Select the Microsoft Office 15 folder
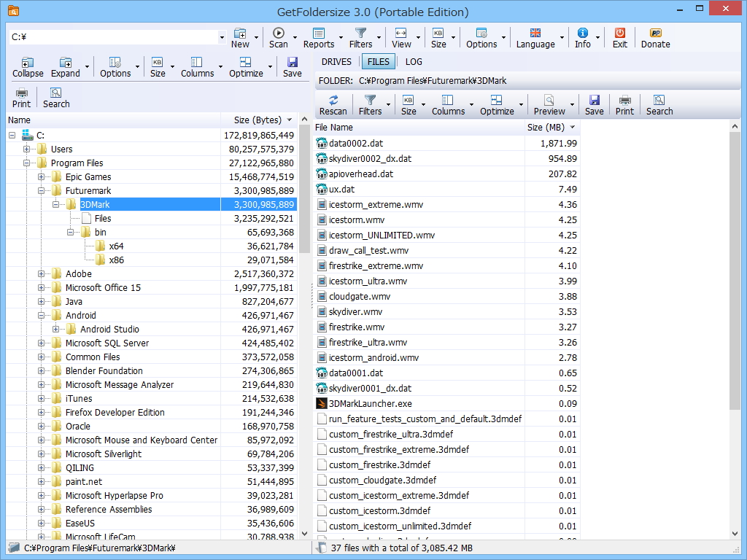 pos(103,287)
